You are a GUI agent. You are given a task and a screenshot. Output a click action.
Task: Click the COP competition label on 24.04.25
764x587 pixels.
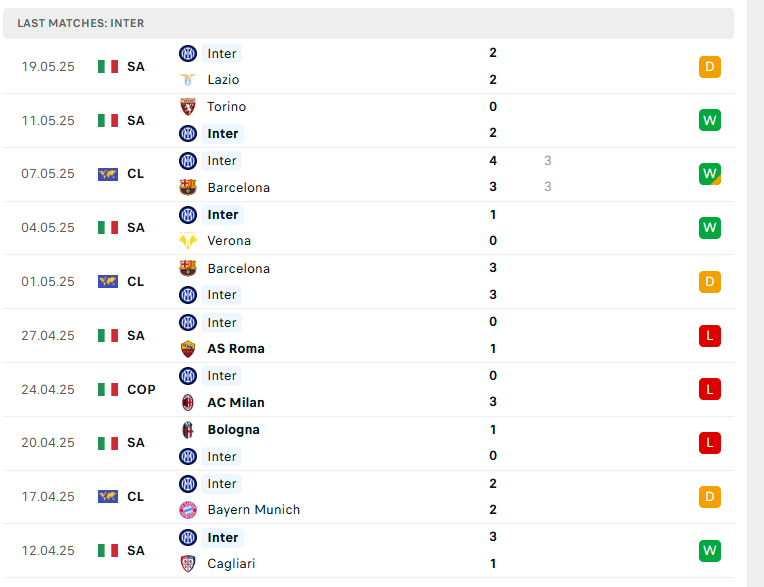tap(141, 390)
